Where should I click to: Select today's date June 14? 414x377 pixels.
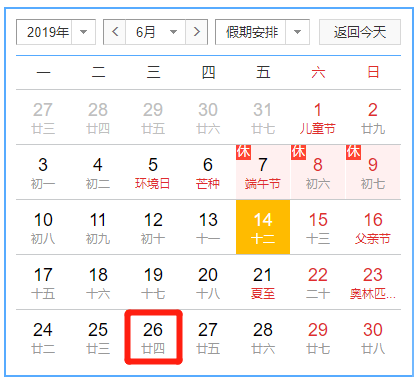(x=263, y=227)
